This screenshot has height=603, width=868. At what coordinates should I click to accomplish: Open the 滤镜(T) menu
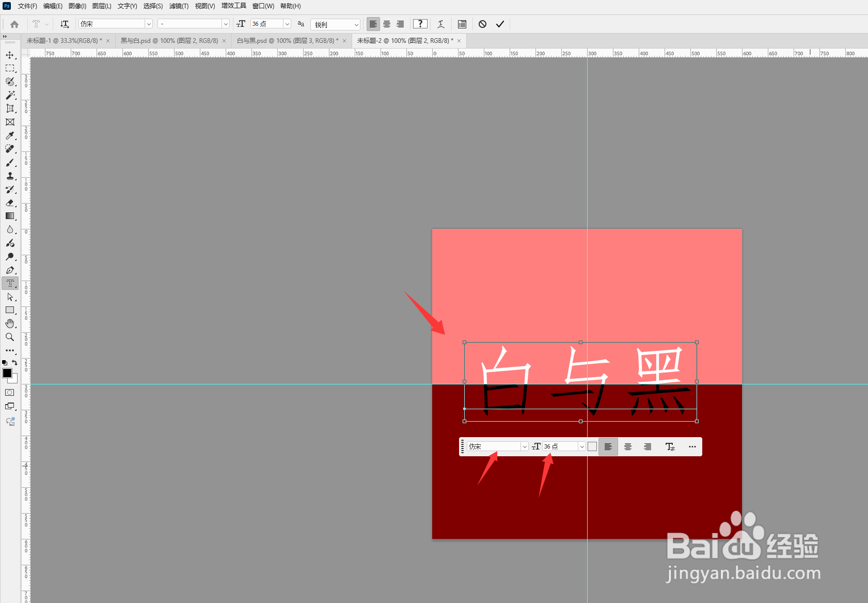179,6
